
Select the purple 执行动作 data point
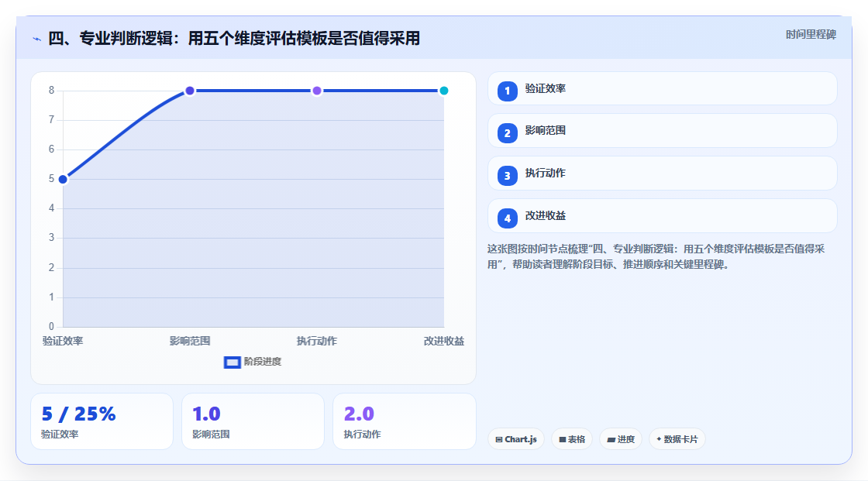tap(317, 91)
